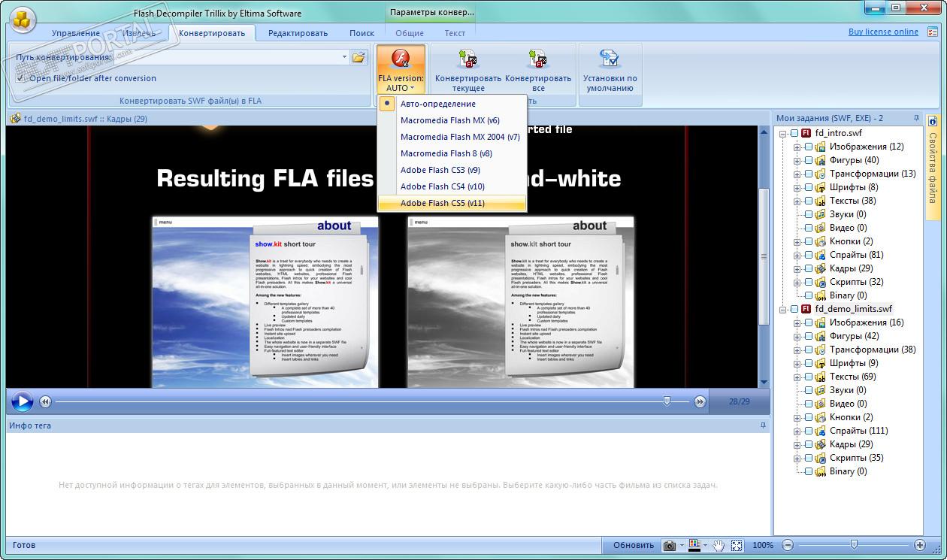Click the yellow cubes application menu button
Image resolution: width=947 pixels, height=560 pixels.
(24, 20)
